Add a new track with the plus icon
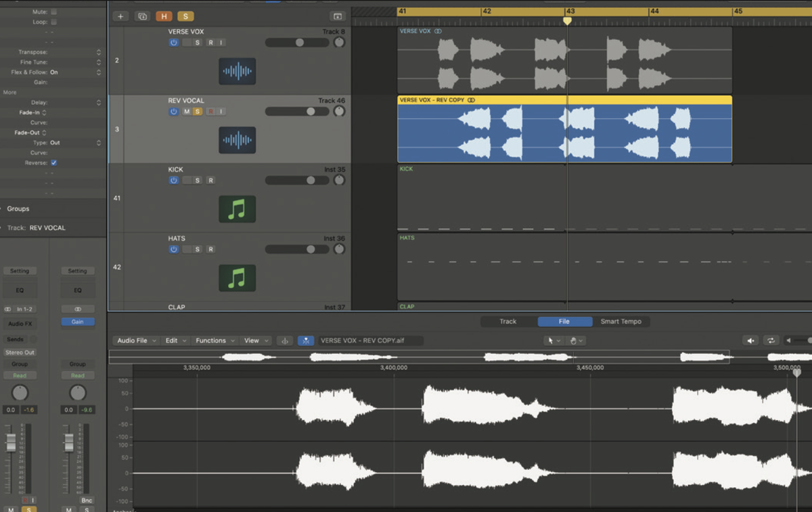812x512 pixels. (x=120, y=16)
